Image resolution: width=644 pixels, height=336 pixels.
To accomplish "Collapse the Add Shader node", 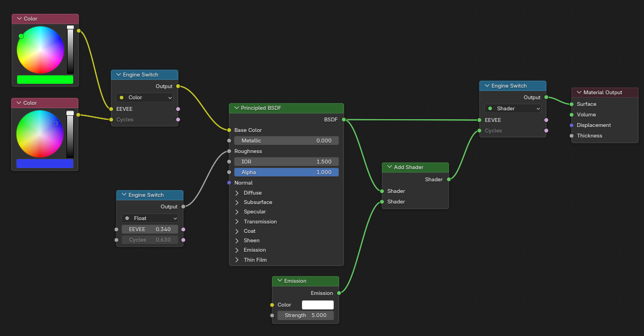I will pos(390,167).
